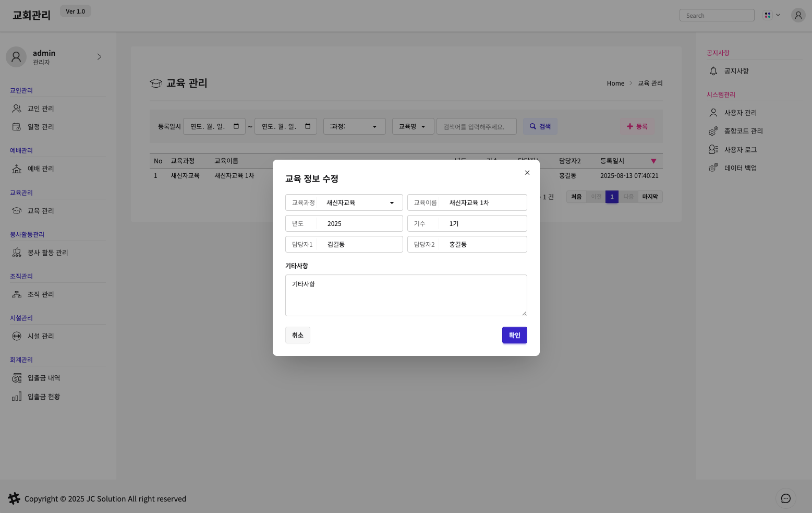Click the 사용자 로그 icon in right panel
Viewport: 812px width, 513px height.
coord(713,150)
